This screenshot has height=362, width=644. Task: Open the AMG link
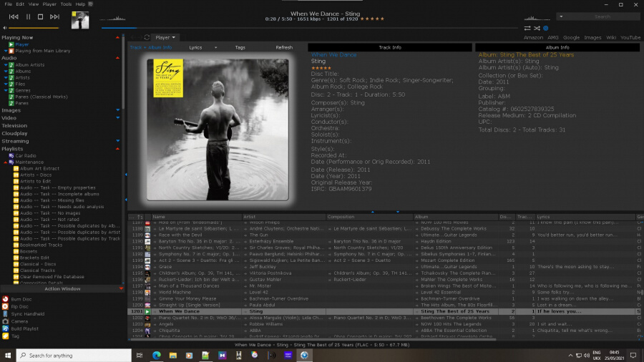point(553,37)
